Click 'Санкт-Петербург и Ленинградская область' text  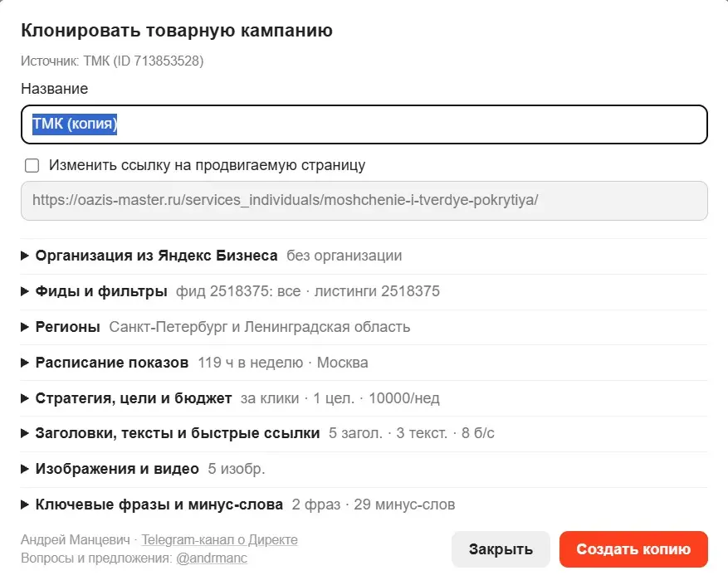click(x=260, y=327)
